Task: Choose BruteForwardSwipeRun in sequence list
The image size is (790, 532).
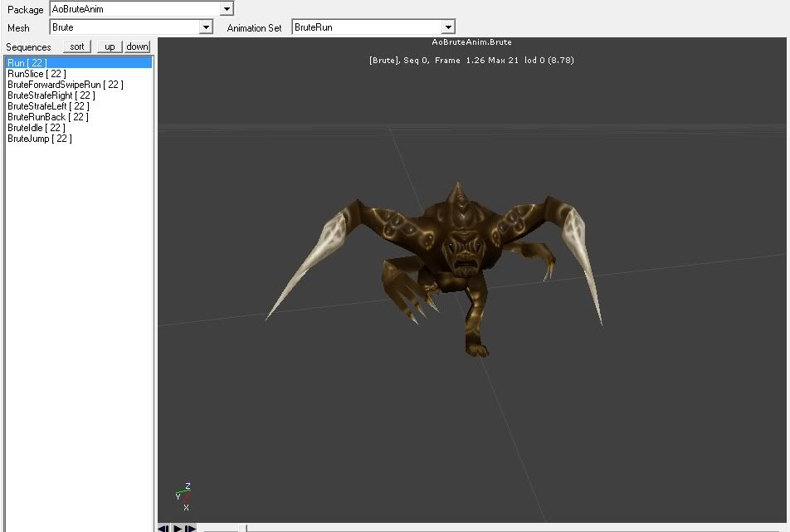Action: coord(65,85)
